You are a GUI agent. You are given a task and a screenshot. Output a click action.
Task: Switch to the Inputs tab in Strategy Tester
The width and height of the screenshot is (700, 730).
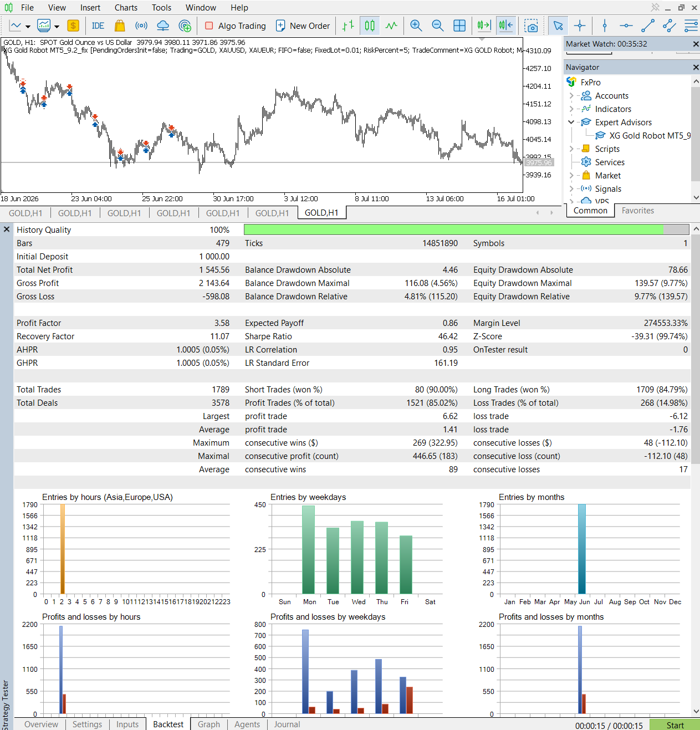point(127,724)
